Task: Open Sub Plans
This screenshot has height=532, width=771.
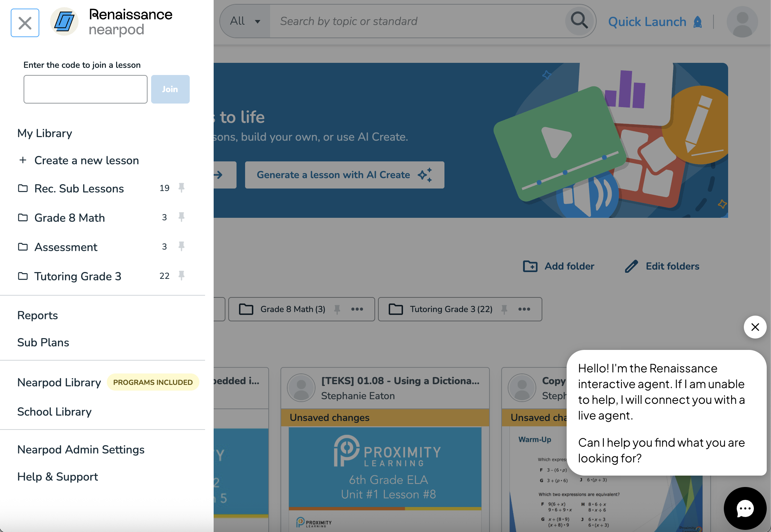Action: (43, 342)
